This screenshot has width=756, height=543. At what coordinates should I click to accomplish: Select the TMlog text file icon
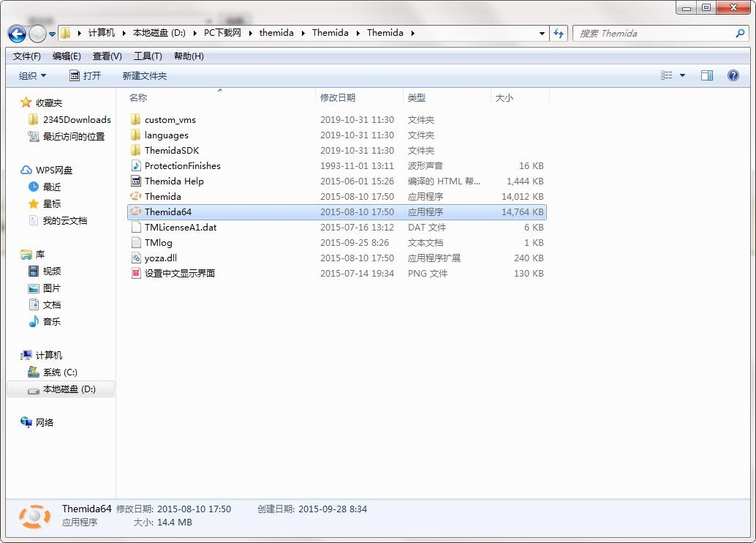[136, 243]
